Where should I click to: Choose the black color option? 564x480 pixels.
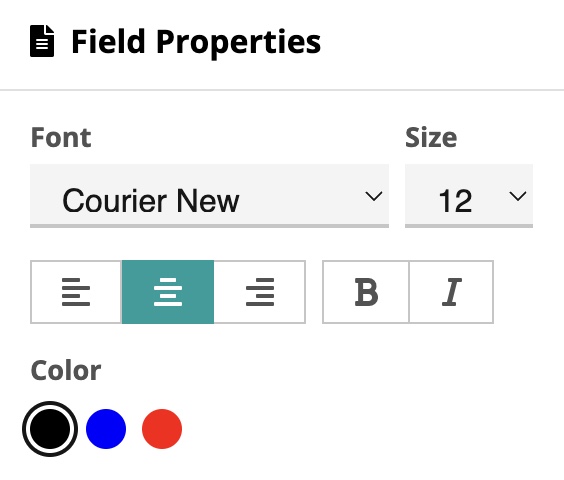point(50,429)
